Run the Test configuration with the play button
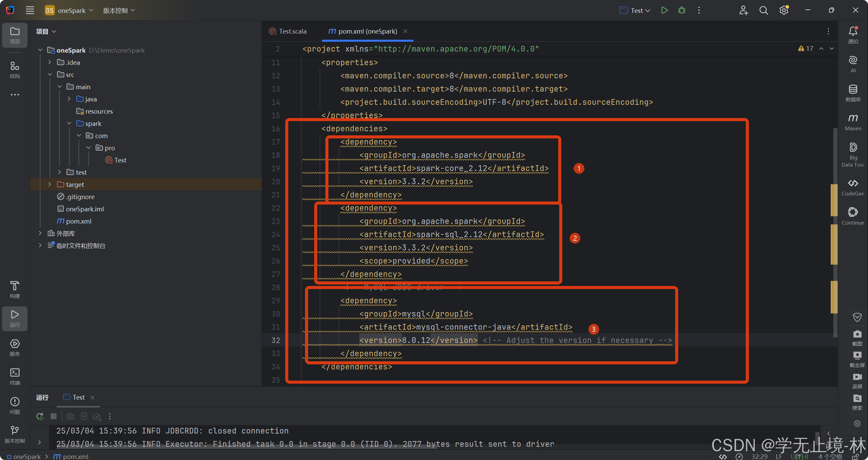Image resolution: width=868 pixels, height=460 pixels. coord(664,10)
